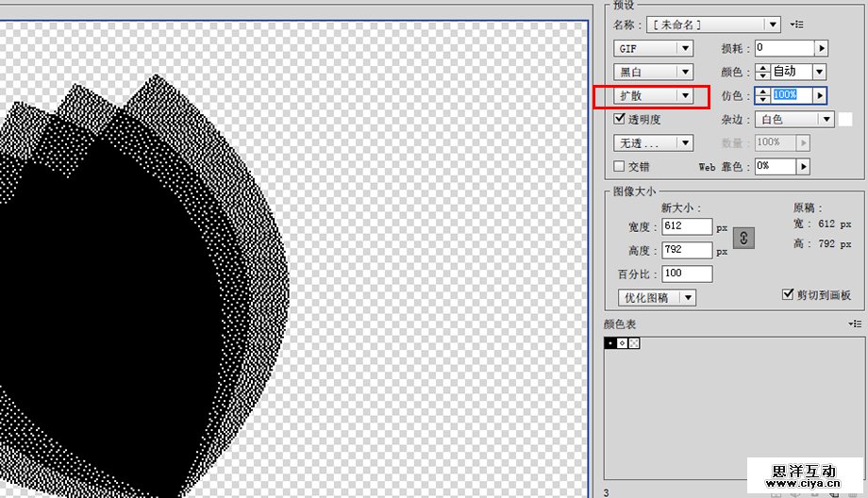Image resolution: width=868 pixels, height=498 pixels.
Task: Click the constrain proportions link icon
Action: pyautogui.click(x=743, y=238)
